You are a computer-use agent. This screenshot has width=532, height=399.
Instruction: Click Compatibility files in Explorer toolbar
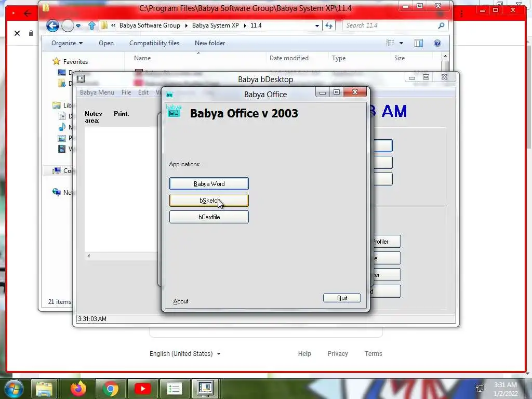tap(154, 43)
